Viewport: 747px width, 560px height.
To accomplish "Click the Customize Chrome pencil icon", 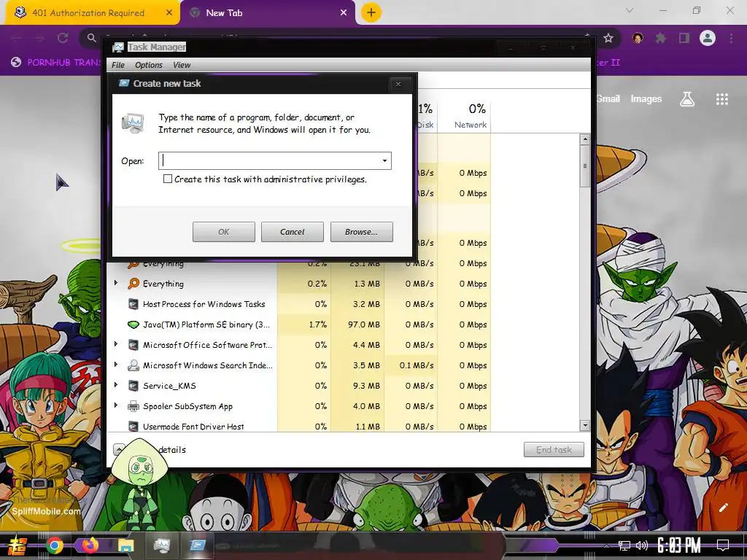I will pos(723,507).
